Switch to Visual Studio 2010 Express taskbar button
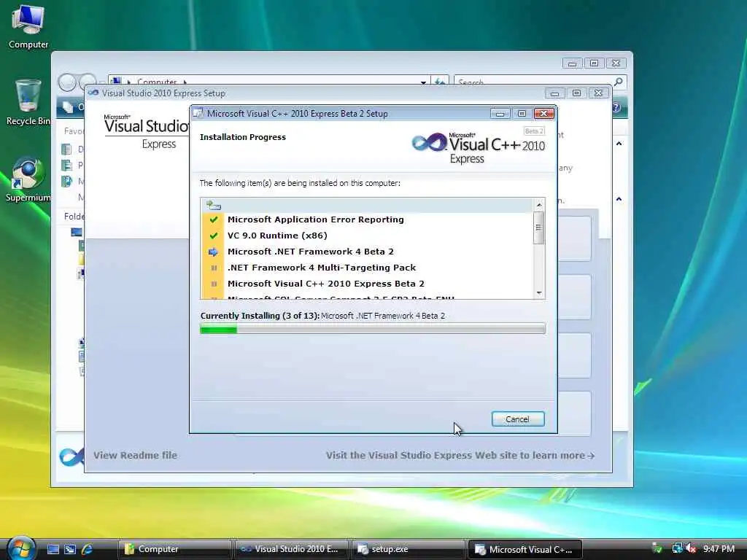The width and height of the screenshot is (747, 560). pos(291,549)
